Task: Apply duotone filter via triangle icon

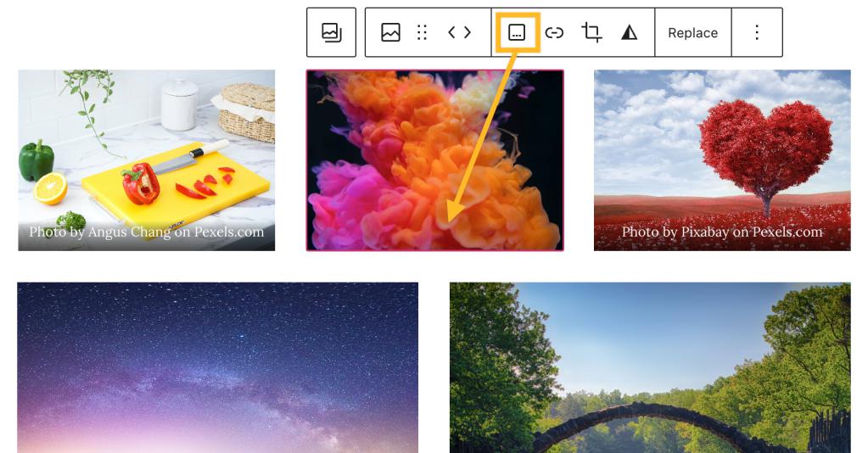Action: pos(629,33)
